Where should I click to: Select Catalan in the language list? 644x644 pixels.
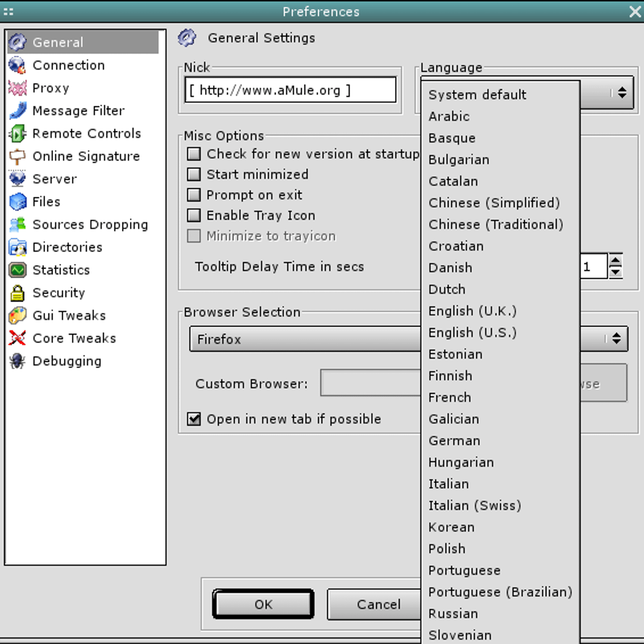[x=500, y=181]
